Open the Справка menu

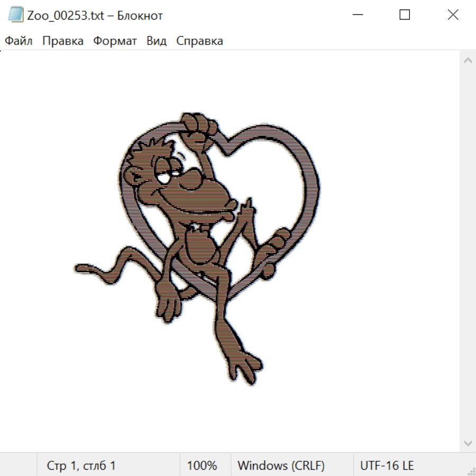199,41
